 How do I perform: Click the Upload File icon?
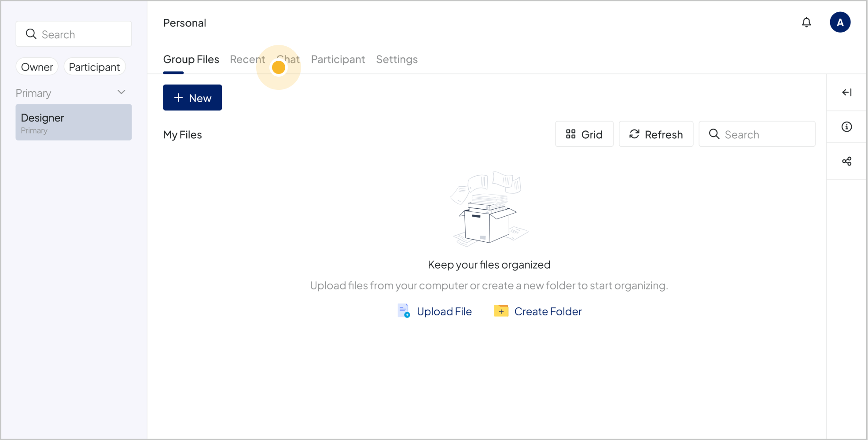pyautogui.click(x=404, y=311)
